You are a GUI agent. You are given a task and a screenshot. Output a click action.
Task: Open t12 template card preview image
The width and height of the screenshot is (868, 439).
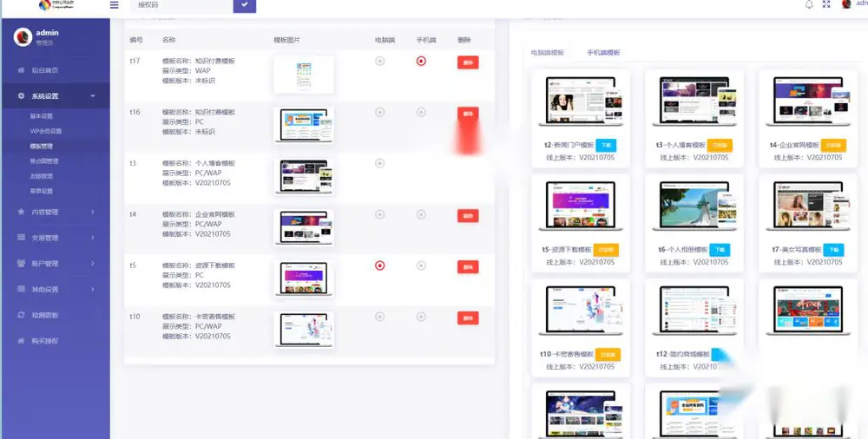(x=695, y=311)
